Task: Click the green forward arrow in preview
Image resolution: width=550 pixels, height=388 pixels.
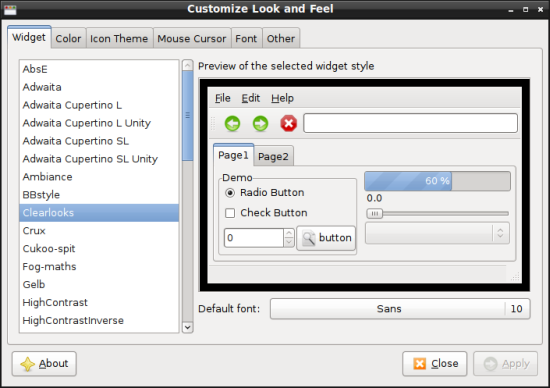Action: tap(260, 123)
